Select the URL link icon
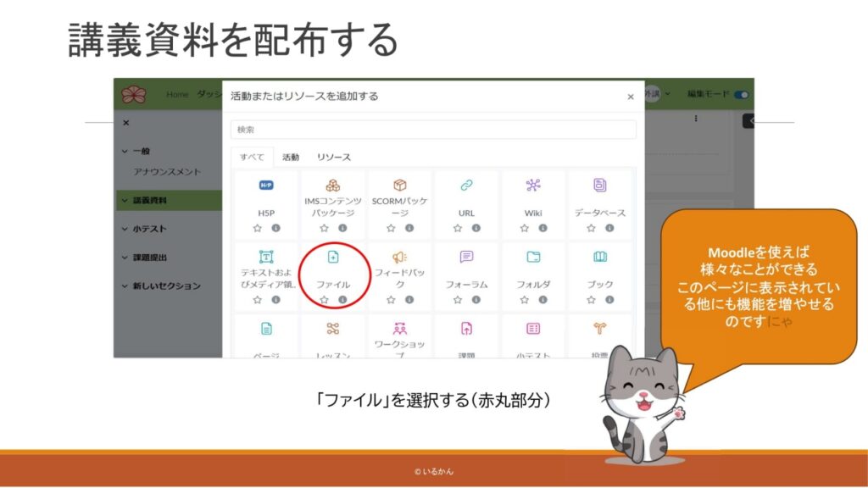 pos(466,186)
